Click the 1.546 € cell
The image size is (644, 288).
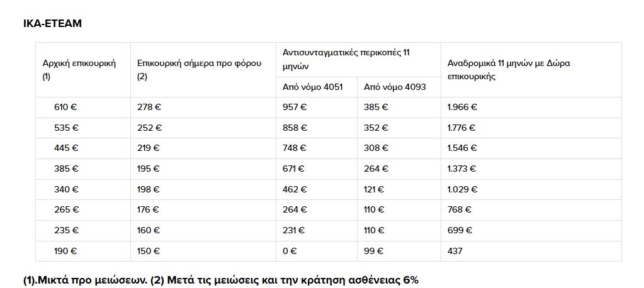(x=462, y=148)
